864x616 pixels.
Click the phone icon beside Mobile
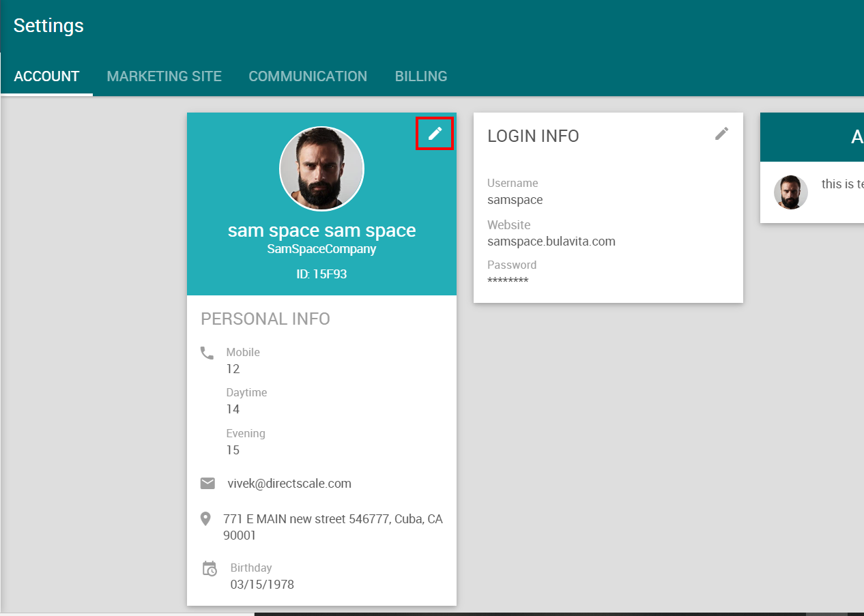(207, 353)
